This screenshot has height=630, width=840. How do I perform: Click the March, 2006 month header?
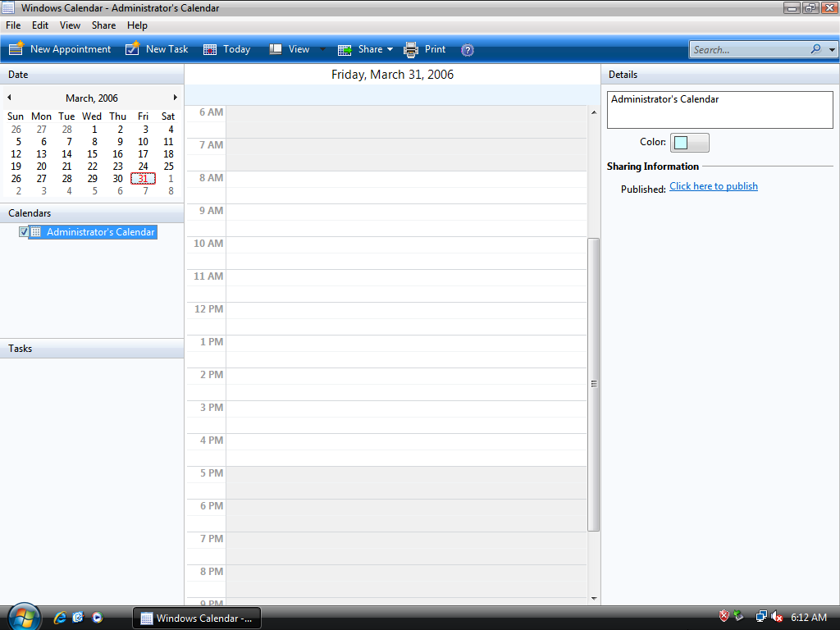(x=92, y=98)
